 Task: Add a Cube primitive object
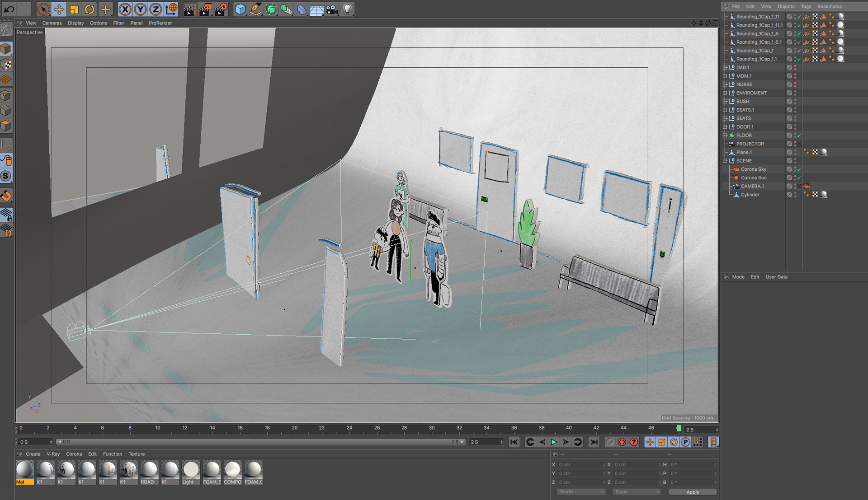click(240, 9)
